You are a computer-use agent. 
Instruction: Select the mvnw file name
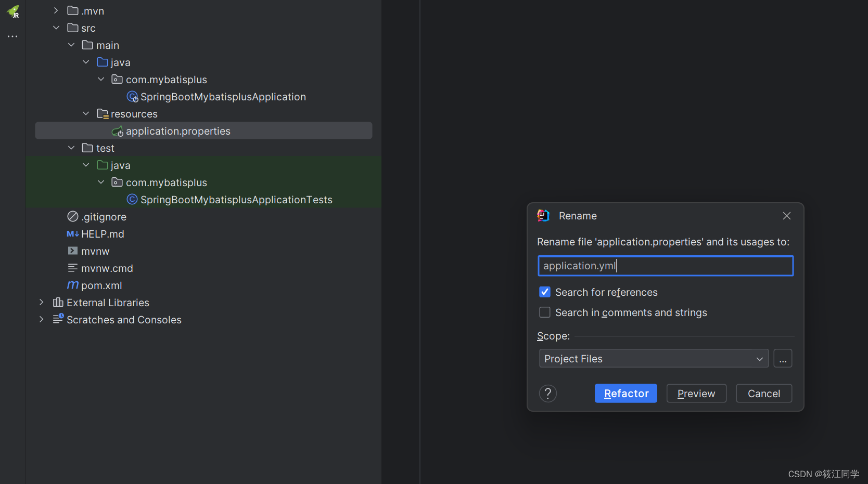[95, 251]
